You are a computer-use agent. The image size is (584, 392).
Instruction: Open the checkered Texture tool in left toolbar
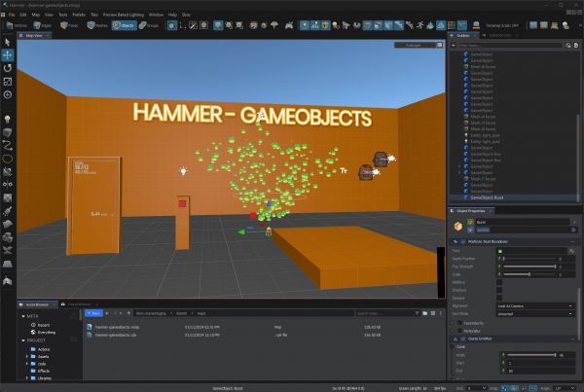(x=8, y=197)
